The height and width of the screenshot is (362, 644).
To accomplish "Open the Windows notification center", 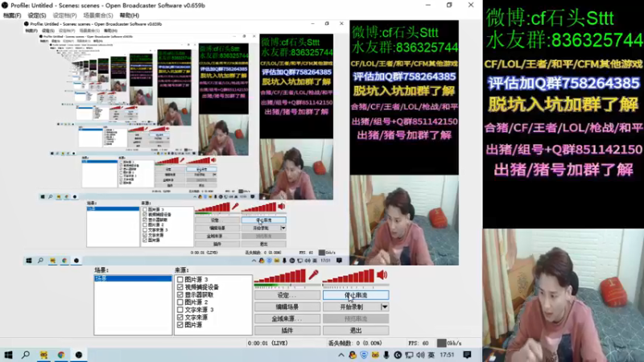I will tap(467, 355).
